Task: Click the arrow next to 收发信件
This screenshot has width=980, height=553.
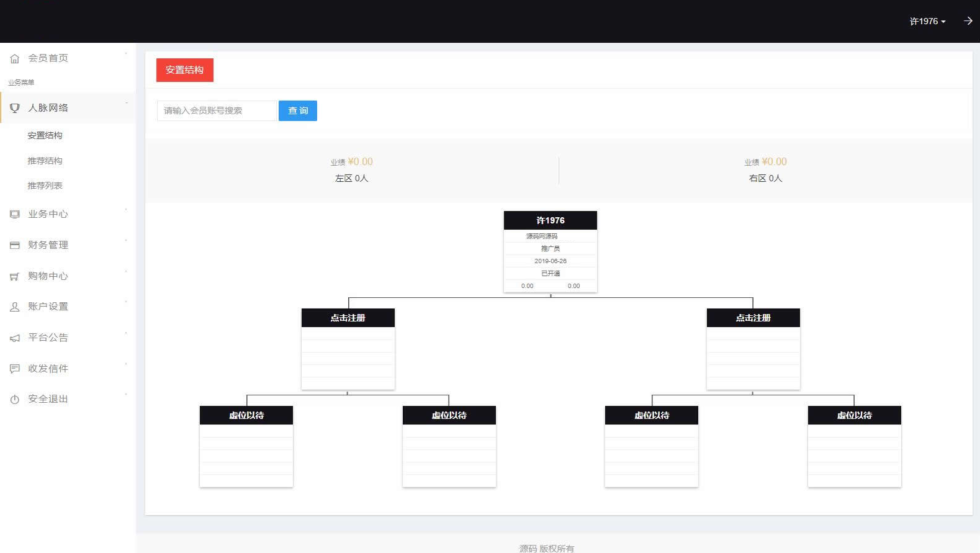Action: tap(126, 364)
